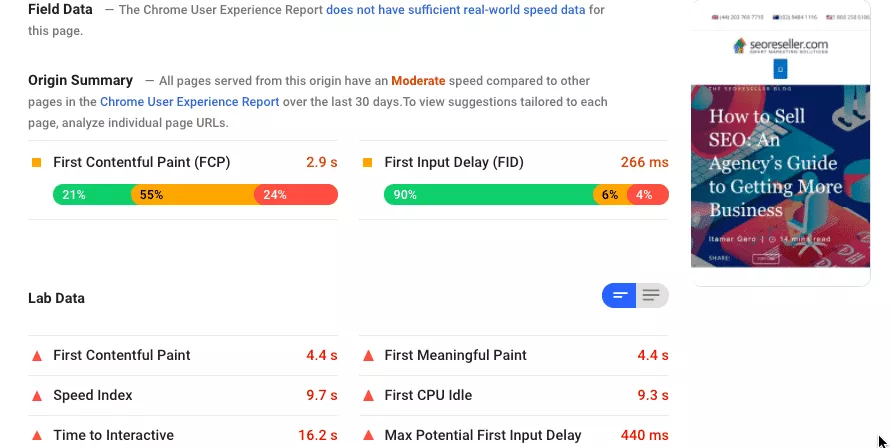The image size is (891, 448).
Task: Switch Lab Data to the summary view toggle
Action: click(620, 295)
